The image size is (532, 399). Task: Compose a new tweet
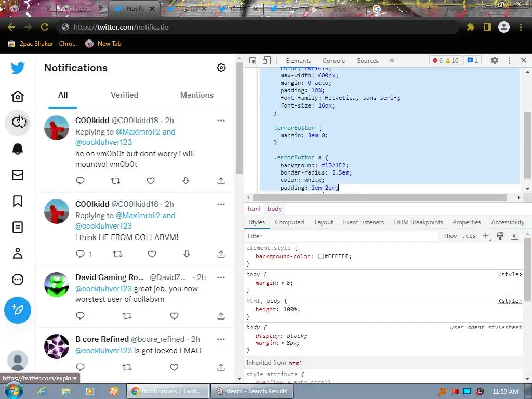(18, 310)
